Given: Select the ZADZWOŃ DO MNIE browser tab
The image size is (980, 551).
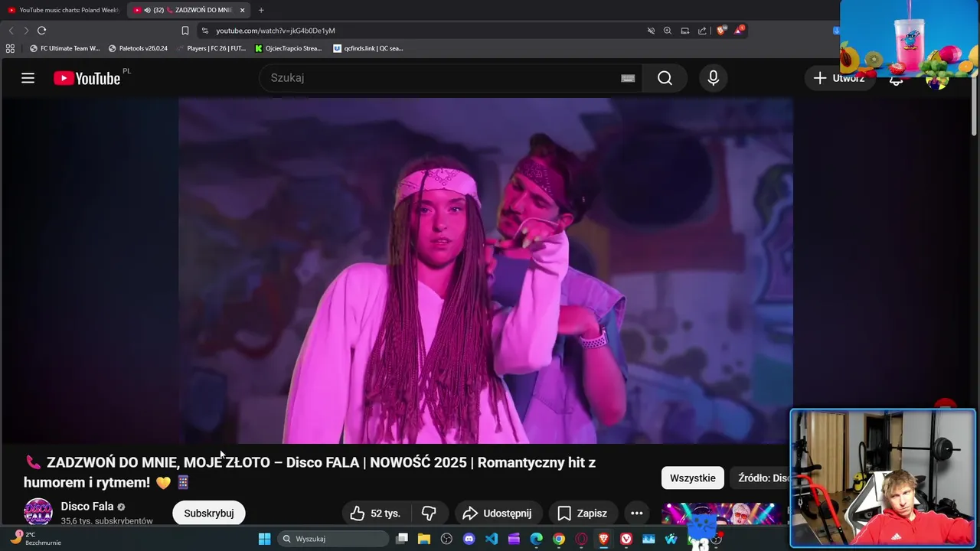Looking at the screenshot, I should tap(188, 10).
